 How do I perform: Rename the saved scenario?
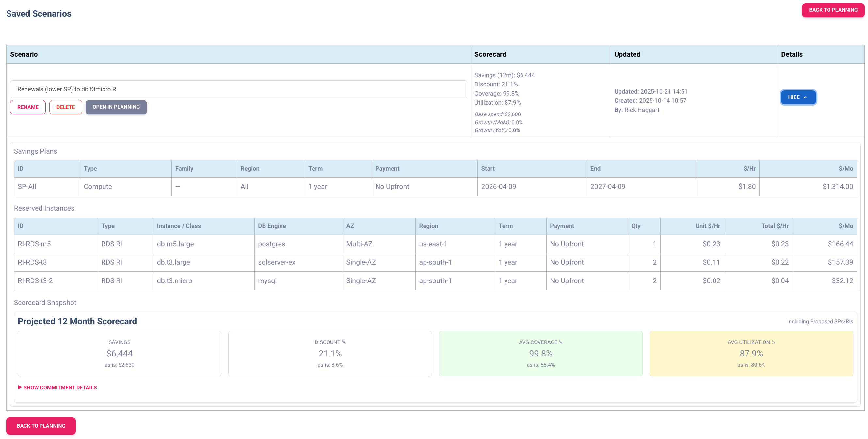coord(28,107)
